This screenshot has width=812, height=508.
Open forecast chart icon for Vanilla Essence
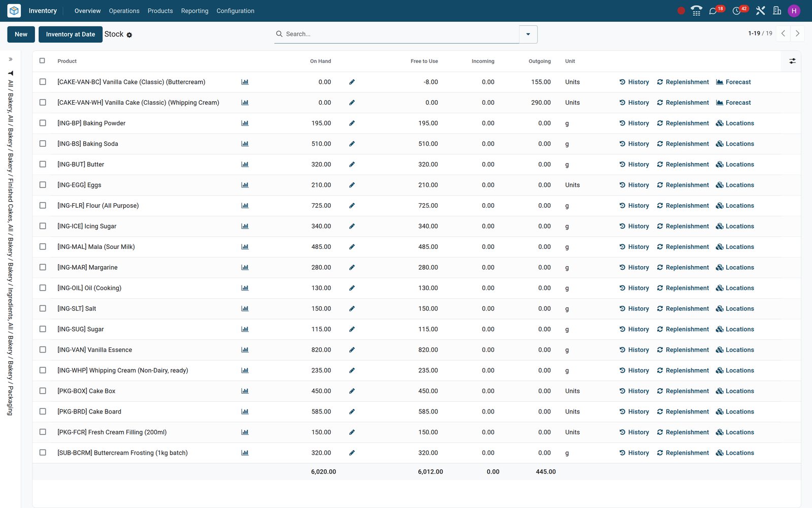pos(245,350)
